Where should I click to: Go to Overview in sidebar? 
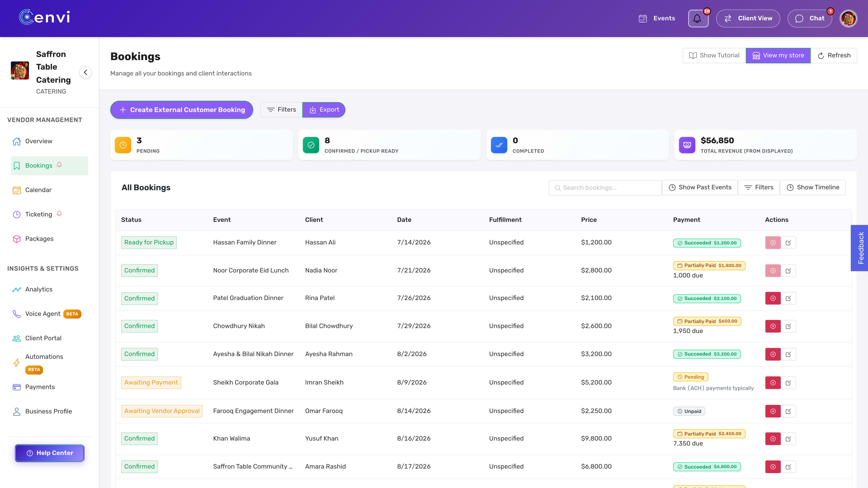point(49,141)
